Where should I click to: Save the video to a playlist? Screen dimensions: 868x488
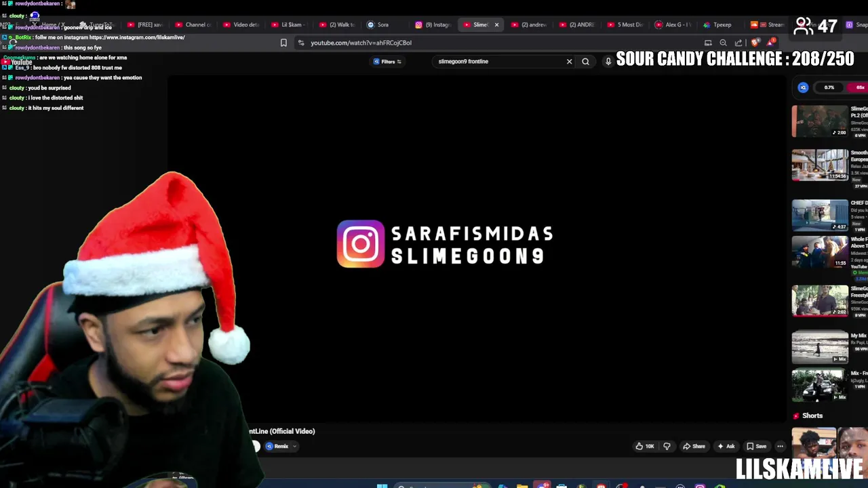(756, 446)
